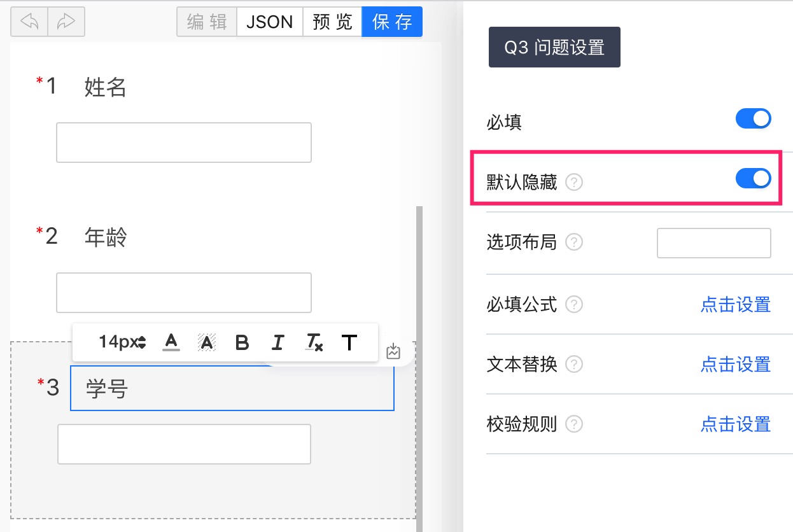
Task: Click the undo arrow icon
Action: (29, 22)
